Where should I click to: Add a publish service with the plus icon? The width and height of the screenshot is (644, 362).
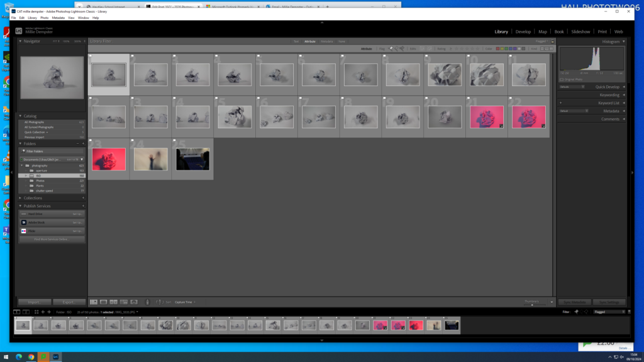pos(83,206)
